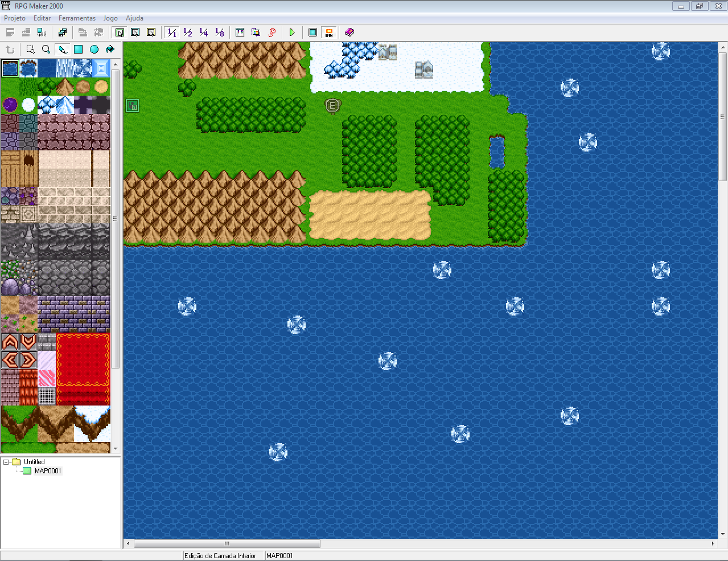Open the Database icon
The width and height of the screenshot is (728, 561).
[240, 32]
